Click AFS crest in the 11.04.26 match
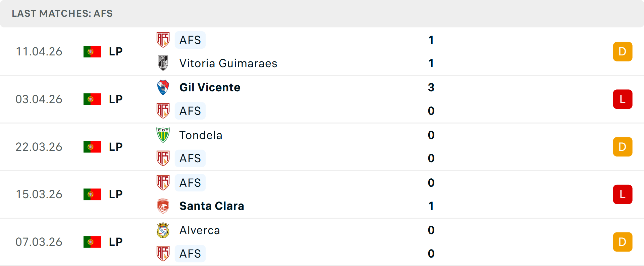This screenshot has width=644, height=266. point(163,40)
